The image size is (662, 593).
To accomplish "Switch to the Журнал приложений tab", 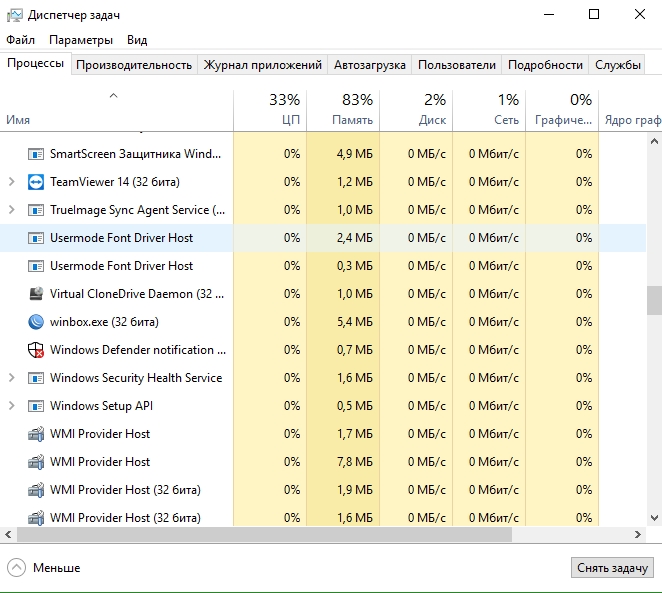I will pos(263,65).
